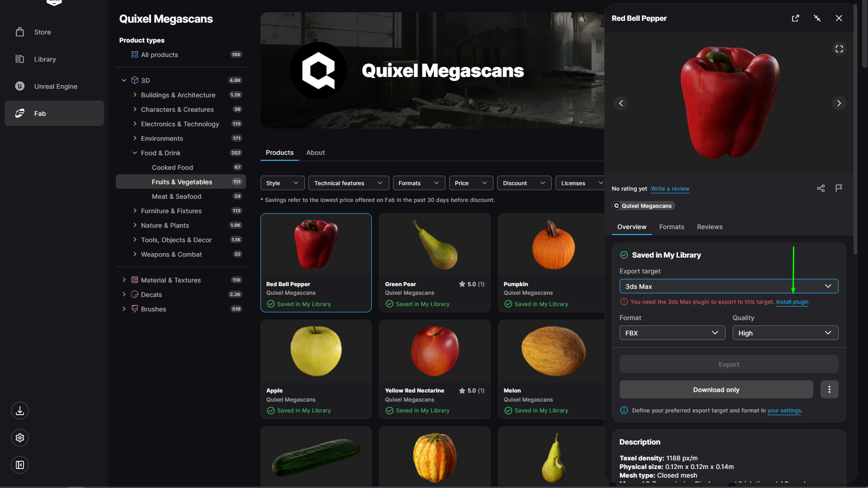Screen dimensions: 868x488
Task: Open the Yellow Red Nectarine product card
Action: tap(435, 369)
